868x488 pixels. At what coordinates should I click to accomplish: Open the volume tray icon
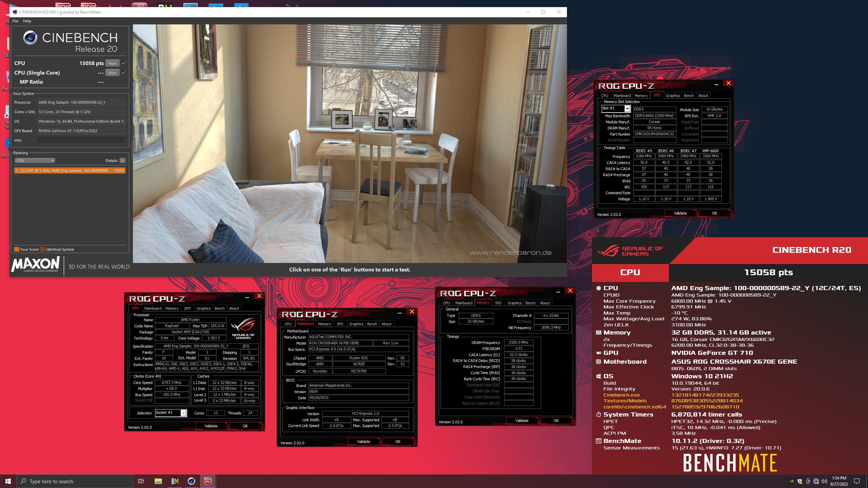[x=824, y=481]
